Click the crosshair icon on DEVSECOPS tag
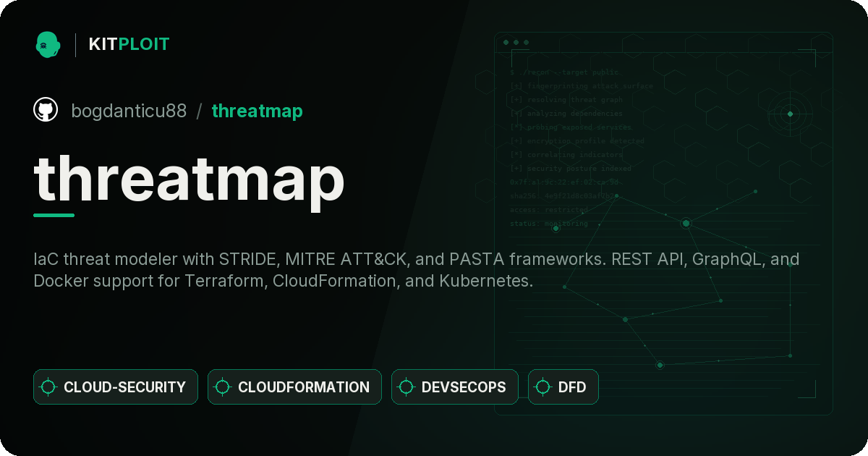The image size is (868, 456). [x=407, y=387]
